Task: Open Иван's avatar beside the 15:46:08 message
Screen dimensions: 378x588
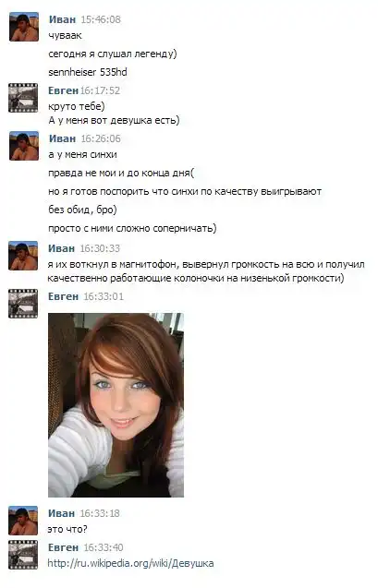Action: pos(24,27)
